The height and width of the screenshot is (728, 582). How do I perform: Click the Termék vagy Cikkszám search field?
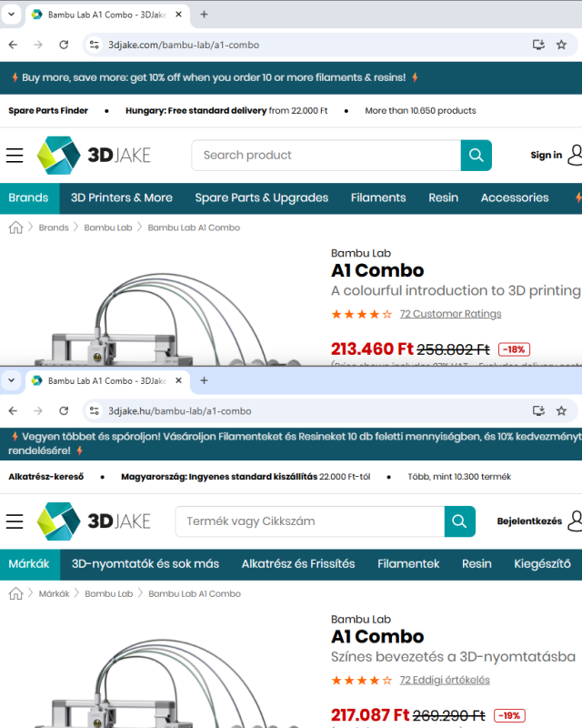point(310,521)
